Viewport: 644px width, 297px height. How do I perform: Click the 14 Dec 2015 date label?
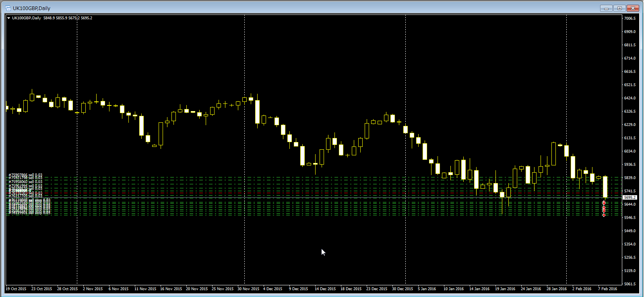click(325, 289)
